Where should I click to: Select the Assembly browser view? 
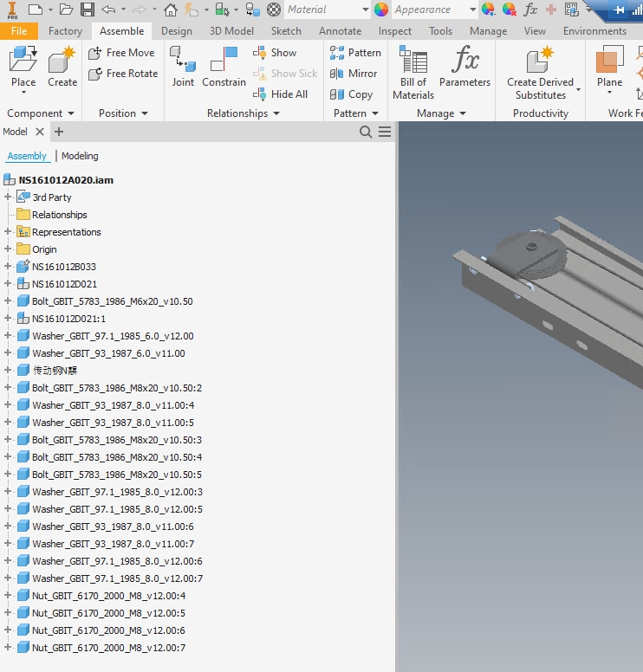click(x=27, y=156)
